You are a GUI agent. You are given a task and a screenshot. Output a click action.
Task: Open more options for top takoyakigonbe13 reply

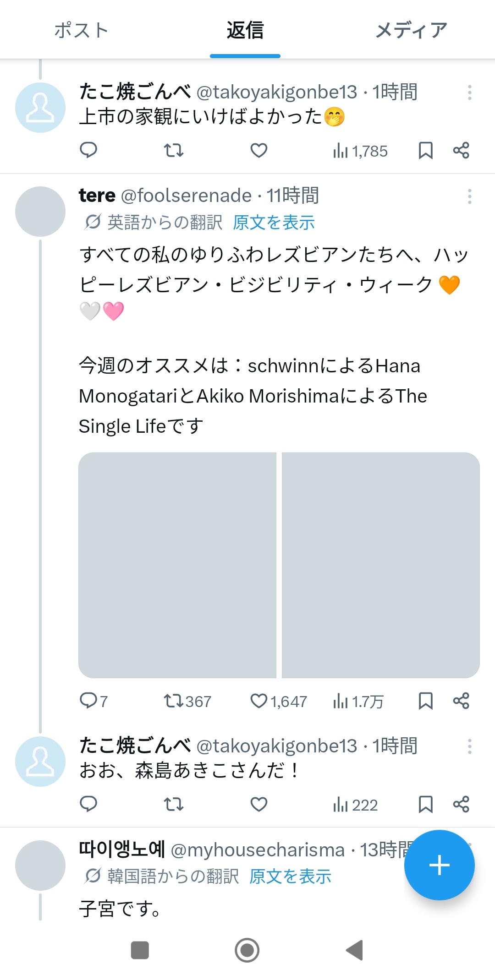click(469, 93)
